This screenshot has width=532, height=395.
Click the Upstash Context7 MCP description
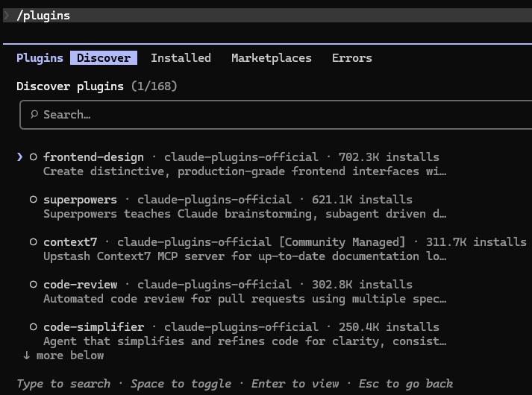245,256
